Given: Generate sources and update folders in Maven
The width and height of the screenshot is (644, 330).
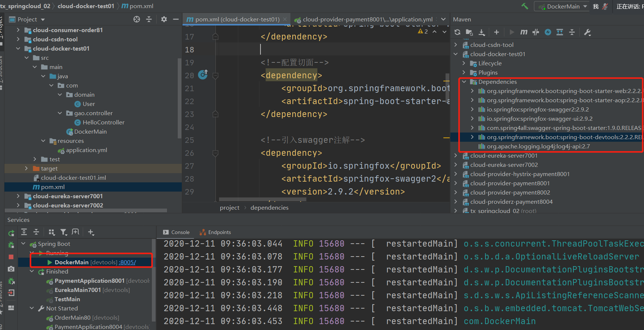Looking at the screenshot, I should point(469,32).
